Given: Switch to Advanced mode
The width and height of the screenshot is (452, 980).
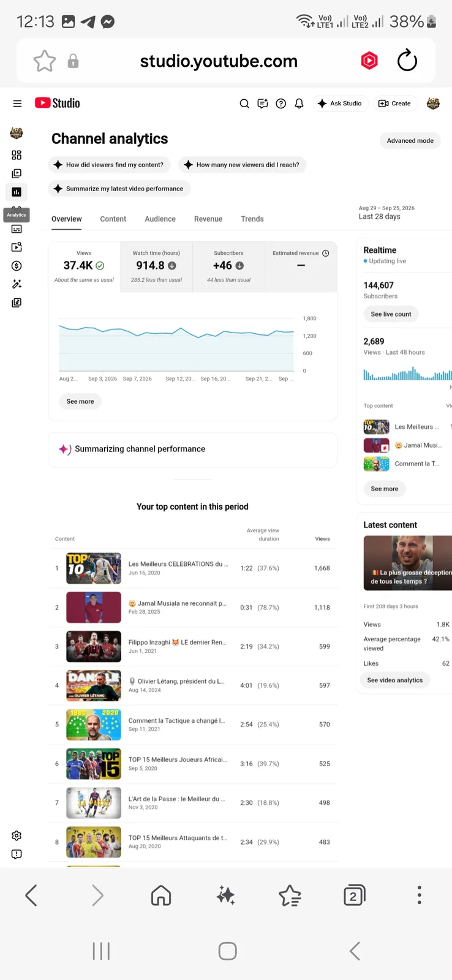Looking at the screenshot, I should tap(410, 141).
